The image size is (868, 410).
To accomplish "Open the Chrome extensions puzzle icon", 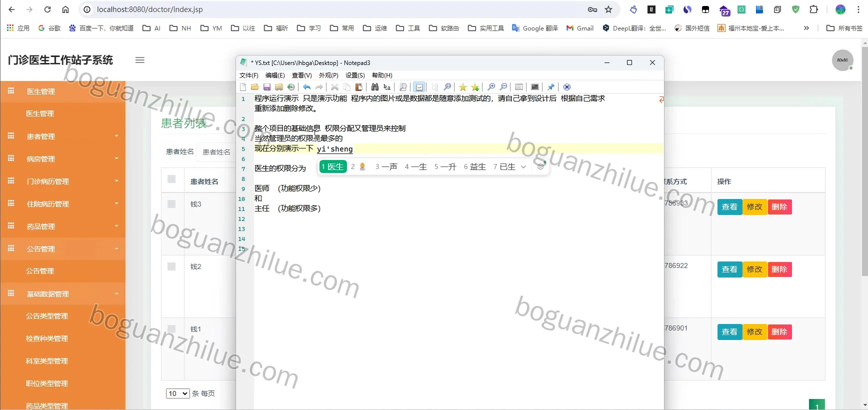I will coord(814,9).
